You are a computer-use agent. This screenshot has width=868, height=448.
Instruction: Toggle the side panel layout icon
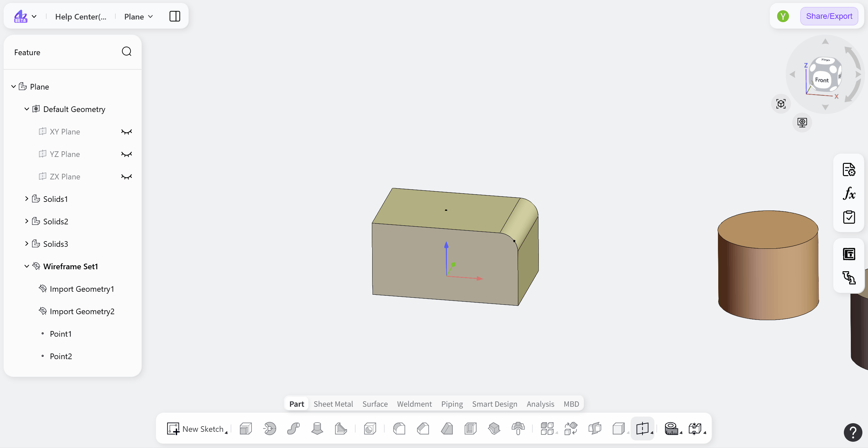pyautogui.click(x=175, y=16)
